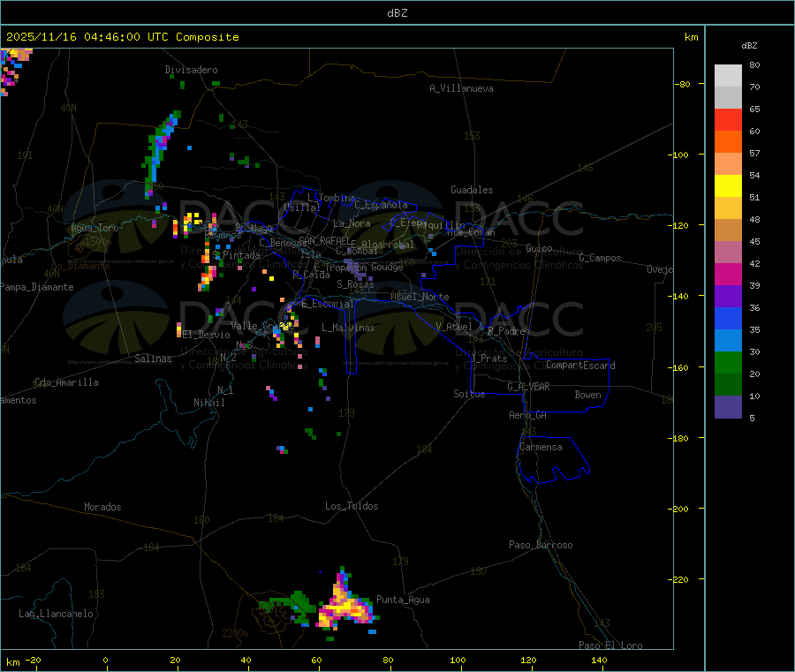Click the Bowen location label

coord(587,395)
